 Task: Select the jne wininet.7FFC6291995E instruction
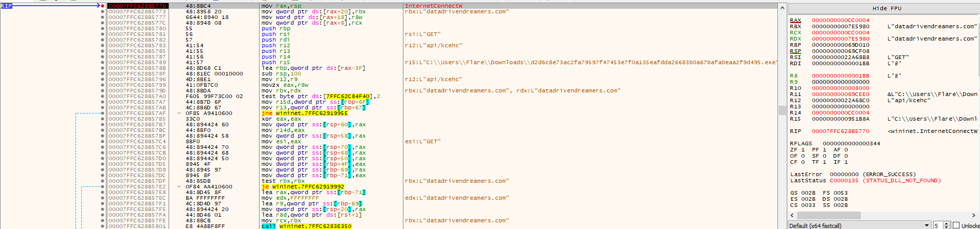(x=305, y=113)
